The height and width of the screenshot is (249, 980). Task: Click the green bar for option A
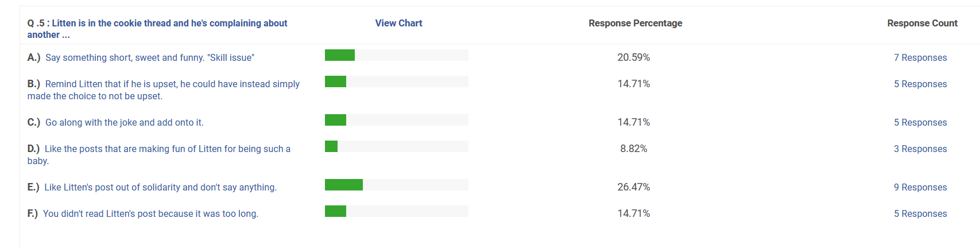pos(340,55)
